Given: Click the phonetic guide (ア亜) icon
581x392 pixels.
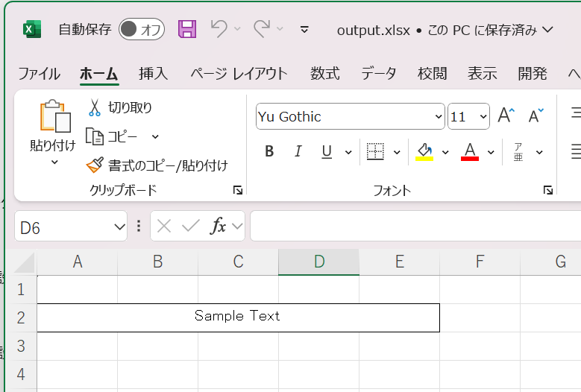Looking at the screenshot, I should [518, 151].
